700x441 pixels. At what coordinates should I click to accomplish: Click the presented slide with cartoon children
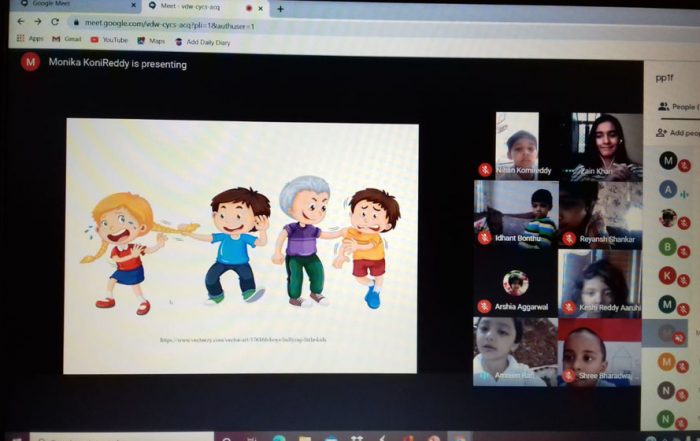[241, 246]
